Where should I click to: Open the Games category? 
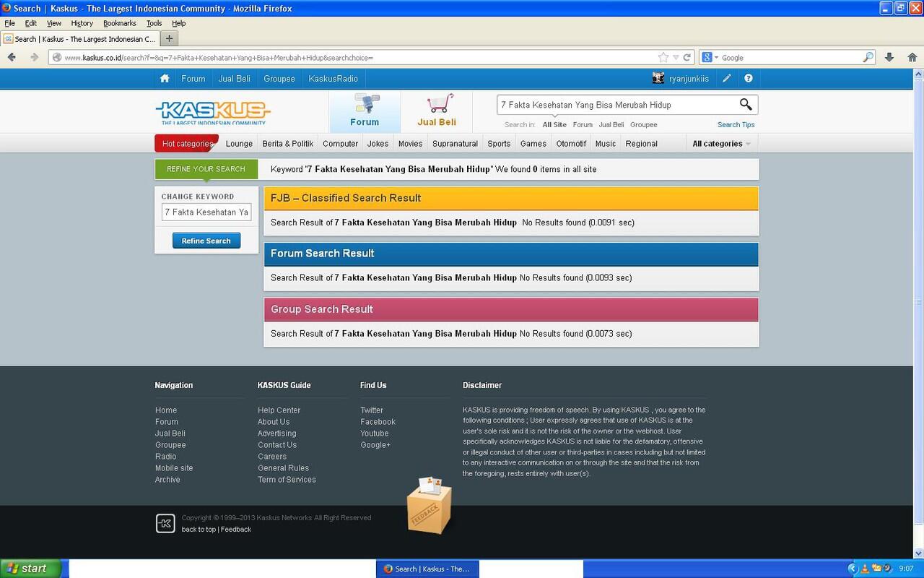[533, 144]
